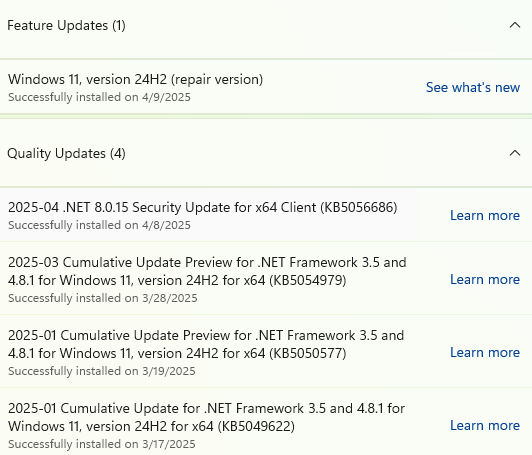Collapse the Quality Updates section chevron

tap(515, 153)
